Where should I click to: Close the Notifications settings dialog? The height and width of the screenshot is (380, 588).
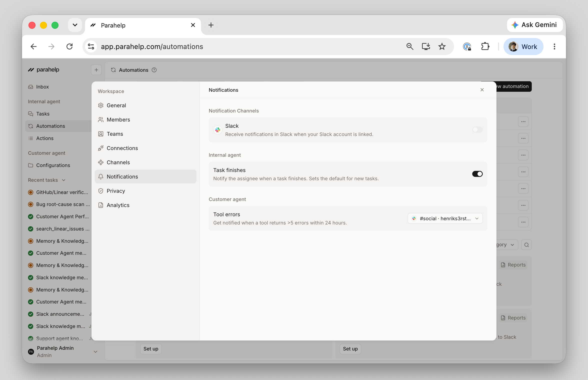[482, 90]
